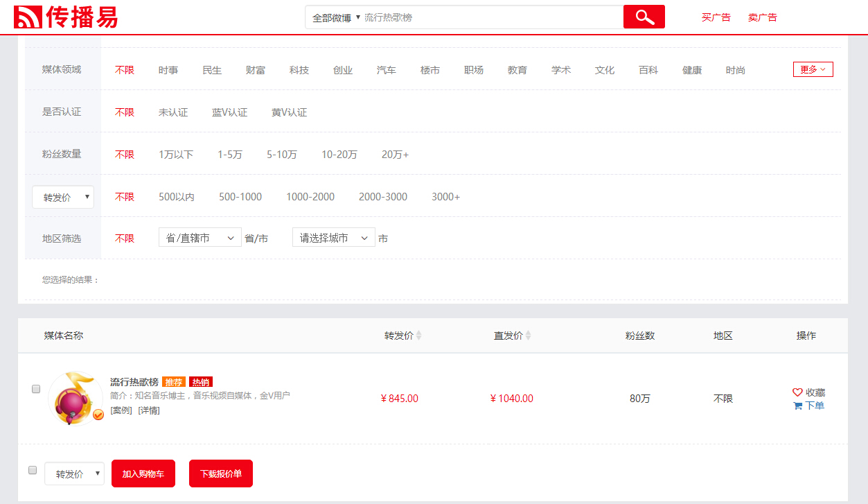Toggle the select-all checkbox at bottom
The width and height of the screenshot is (868, 504).
[33, 470]
